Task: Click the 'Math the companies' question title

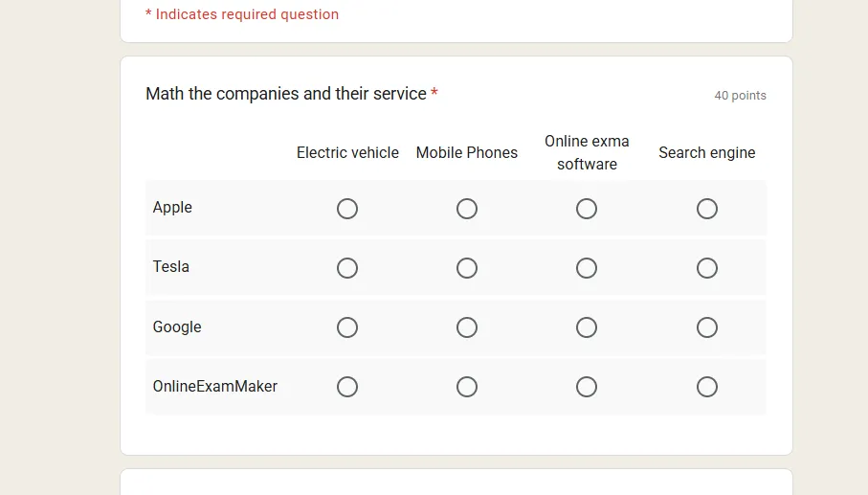Action: tap(286, 94)
